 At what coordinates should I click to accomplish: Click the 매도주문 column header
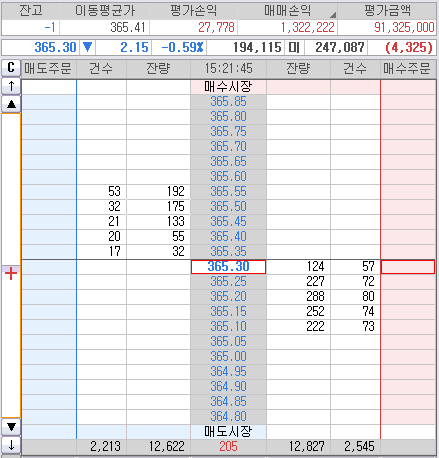click(49, 69)
